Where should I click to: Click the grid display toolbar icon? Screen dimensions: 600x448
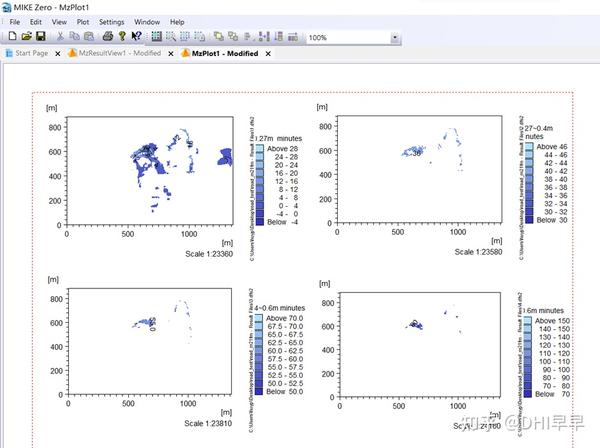tap(157, 37)
